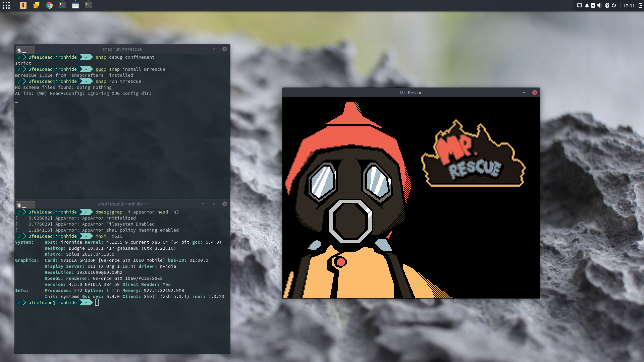Minimize the 'snap run mrrescue' terminal
This screenshot has height=362, width=644.
(203, 49)
